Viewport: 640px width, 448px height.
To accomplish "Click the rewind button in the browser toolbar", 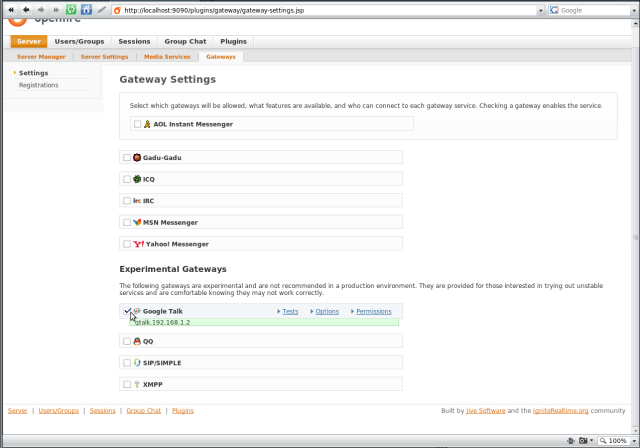I will (11, 10).
